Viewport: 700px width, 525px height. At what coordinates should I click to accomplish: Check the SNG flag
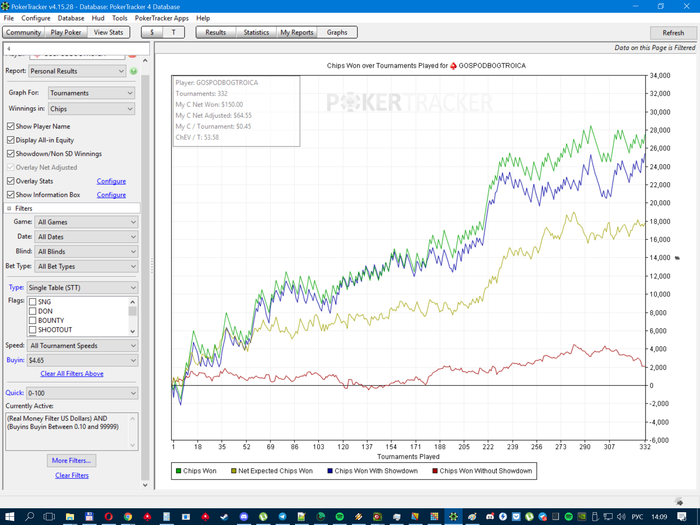pos(33,302)
